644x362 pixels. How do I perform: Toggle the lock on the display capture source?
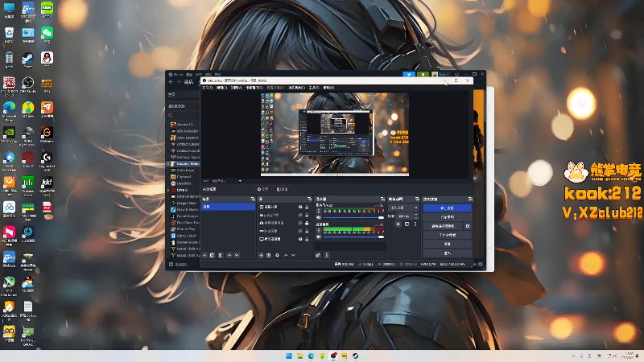click(x=307, y=239)
